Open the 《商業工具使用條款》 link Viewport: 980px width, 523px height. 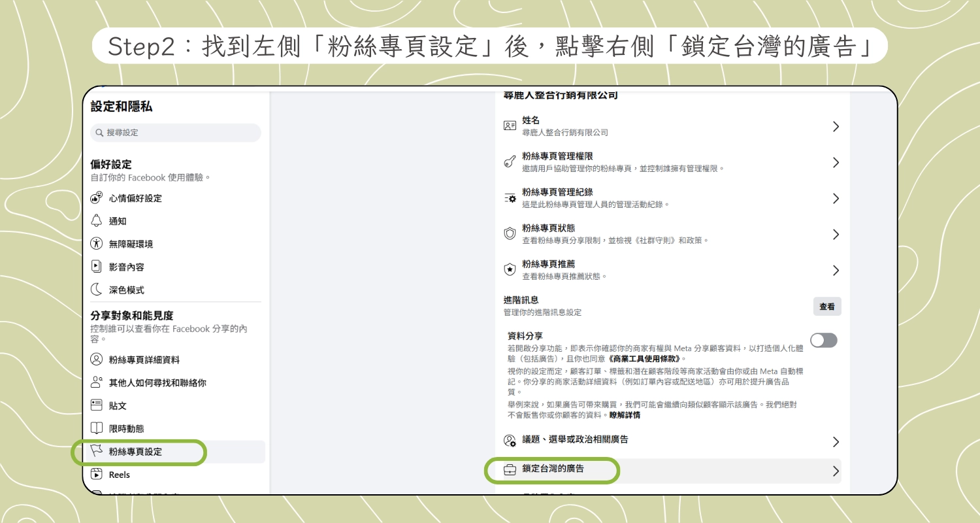click(646, 359)
